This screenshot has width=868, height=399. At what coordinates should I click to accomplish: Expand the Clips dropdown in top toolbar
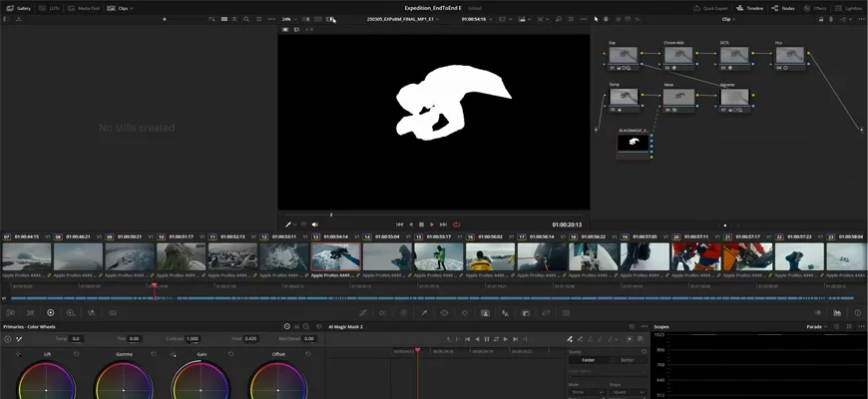pos(120,8)
